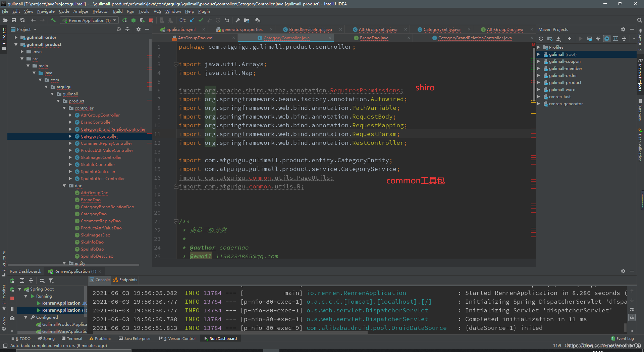Revert changes with the Git rollback icon

(x=227, y=20)
